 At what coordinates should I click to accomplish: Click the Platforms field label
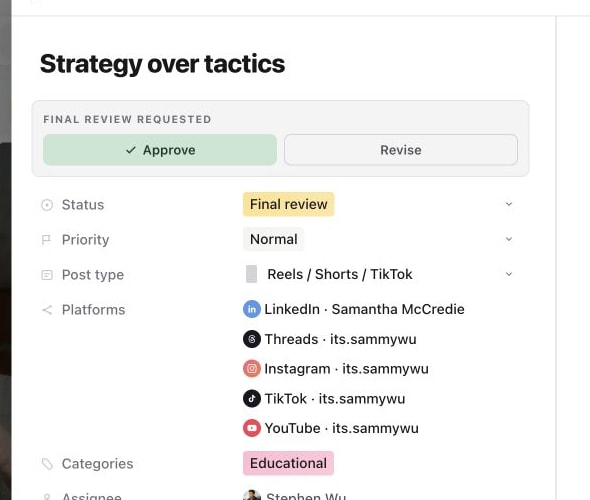pyautogui.click(x=93, y=310)
